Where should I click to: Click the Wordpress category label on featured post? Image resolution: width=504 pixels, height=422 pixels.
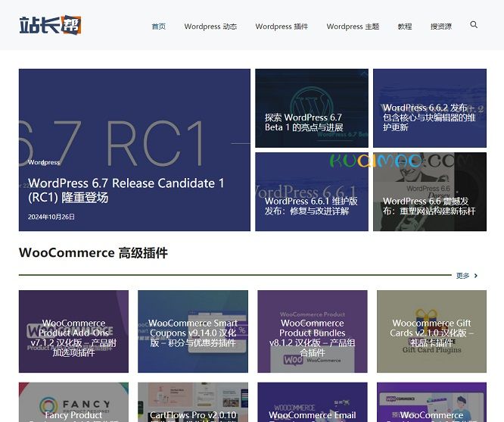pyautogui.click(x=44, y=162)
